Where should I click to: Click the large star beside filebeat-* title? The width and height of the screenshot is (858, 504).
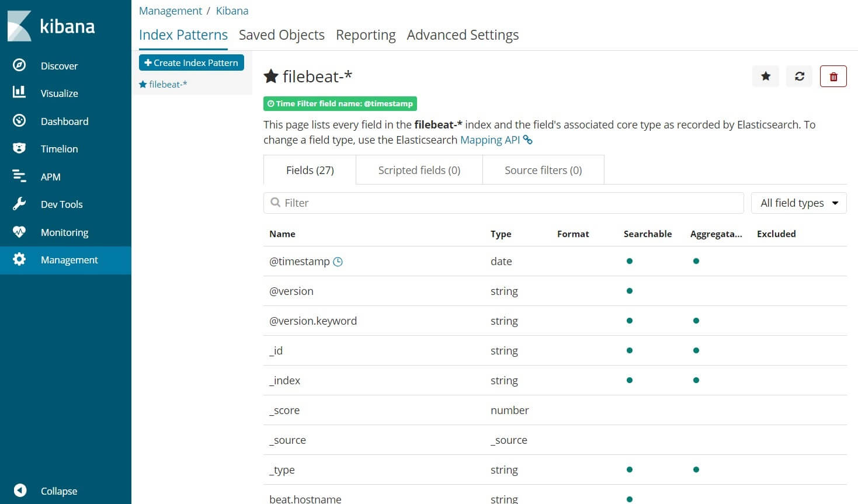coord(271,76)
